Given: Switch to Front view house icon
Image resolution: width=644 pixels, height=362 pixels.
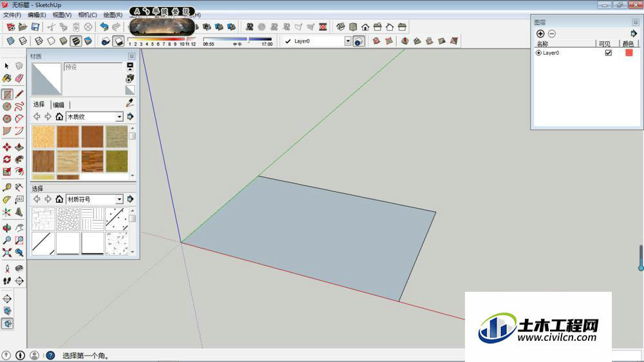Looking at the screenshot, I should [365, 27].
